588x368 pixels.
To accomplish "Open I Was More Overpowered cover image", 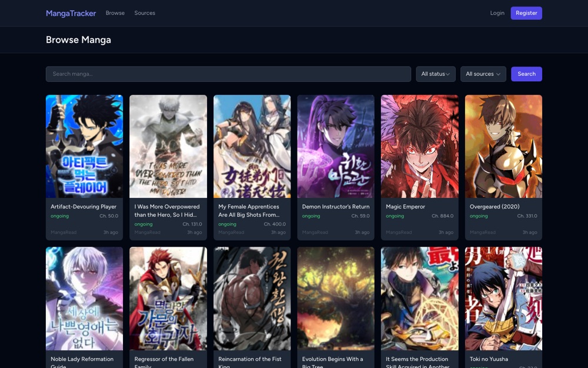I will tap(168, 147).
